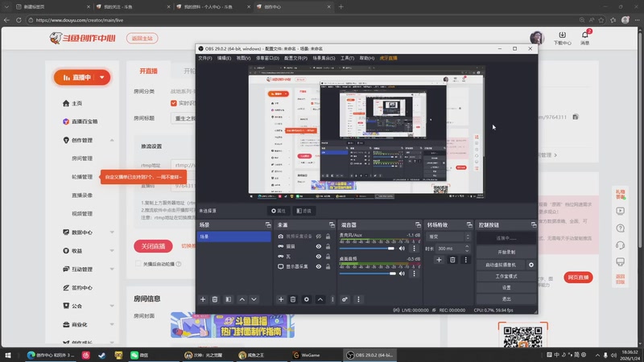
Task: Toggle lock on 视频采集设备 source
Action: (x=328, y=237)
